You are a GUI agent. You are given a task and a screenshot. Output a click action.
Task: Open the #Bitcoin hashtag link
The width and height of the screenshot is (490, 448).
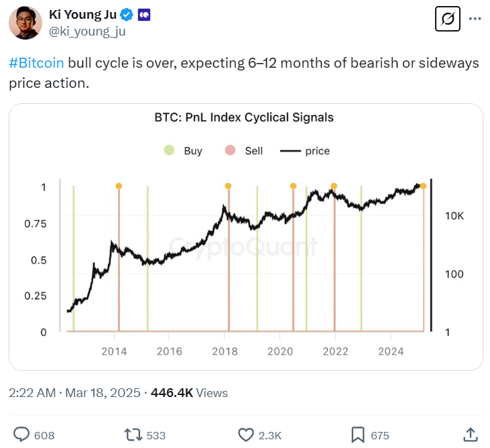37,63
